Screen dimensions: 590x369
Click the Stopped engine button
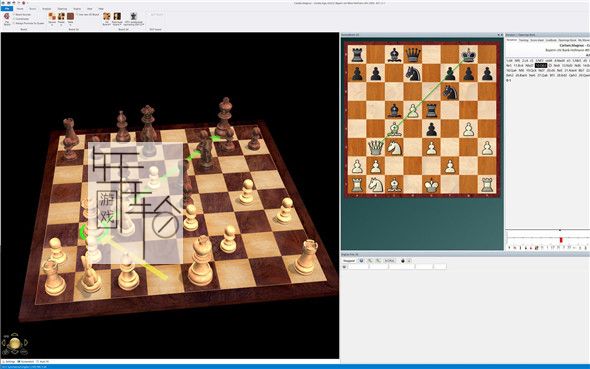[349, 261]
